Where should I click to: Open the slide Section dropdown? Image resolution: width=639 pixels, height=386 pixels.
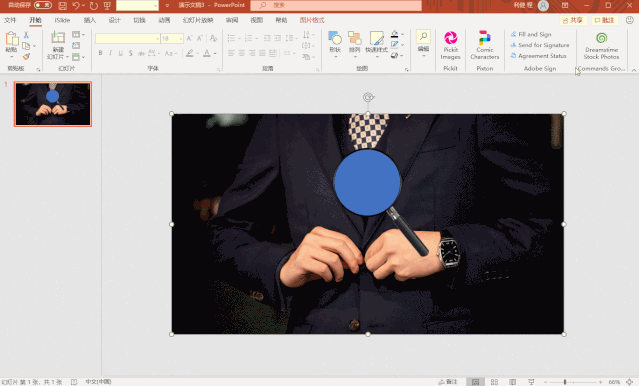[x=78, y=57]
